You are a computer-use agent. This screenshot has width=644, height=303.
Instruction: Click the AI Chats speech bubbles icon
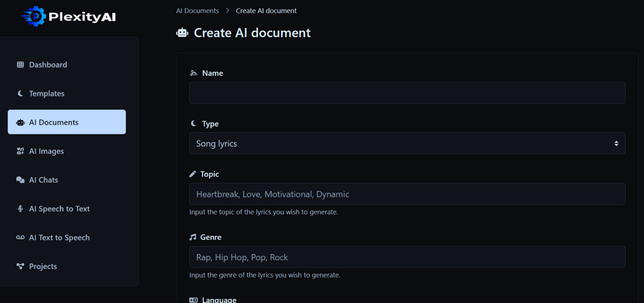pyautogui.click(x=20, y=180)
